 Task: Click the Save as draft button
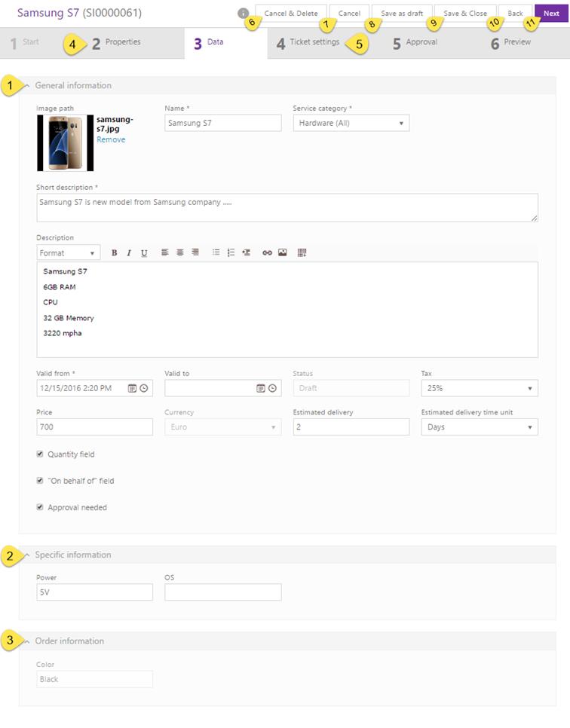pyautogui.click(x=402, y=14)
